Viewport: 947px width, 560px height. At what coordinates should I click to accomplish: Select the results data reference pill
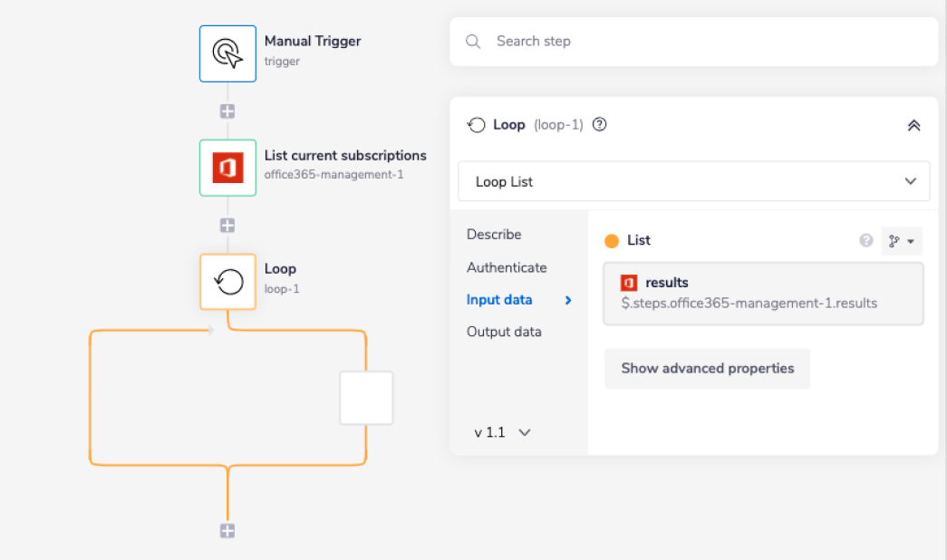click(x=763, y=292)
